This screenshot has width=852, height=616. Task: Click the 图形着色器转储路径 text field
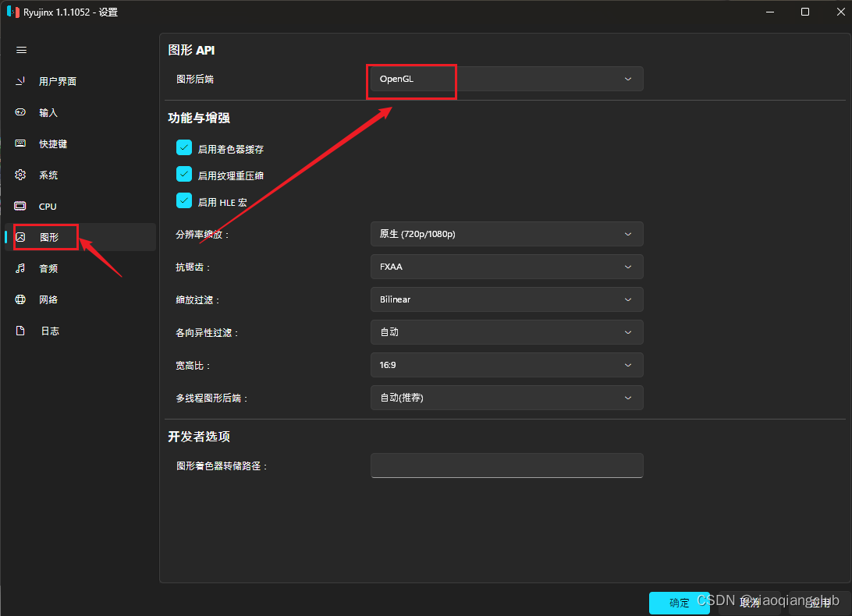pos(506,466)
